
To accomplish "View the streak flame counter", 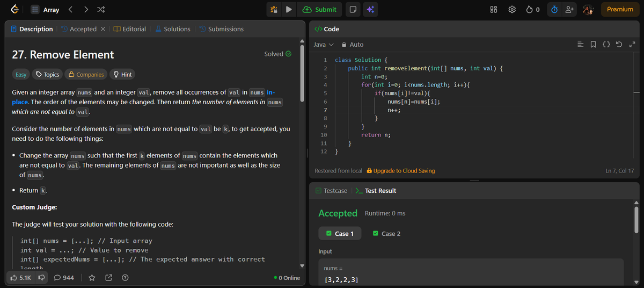I will pos(533,10).
